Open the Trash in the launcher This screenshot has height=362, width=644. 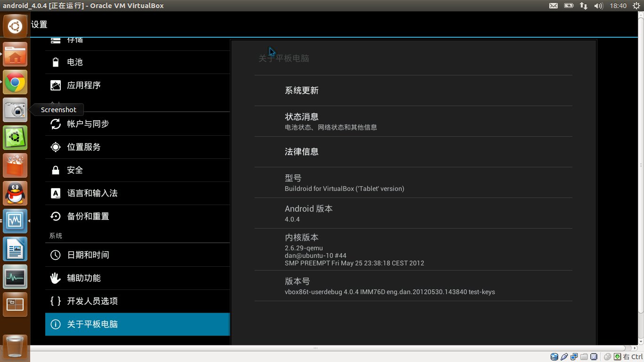[15, 346]
